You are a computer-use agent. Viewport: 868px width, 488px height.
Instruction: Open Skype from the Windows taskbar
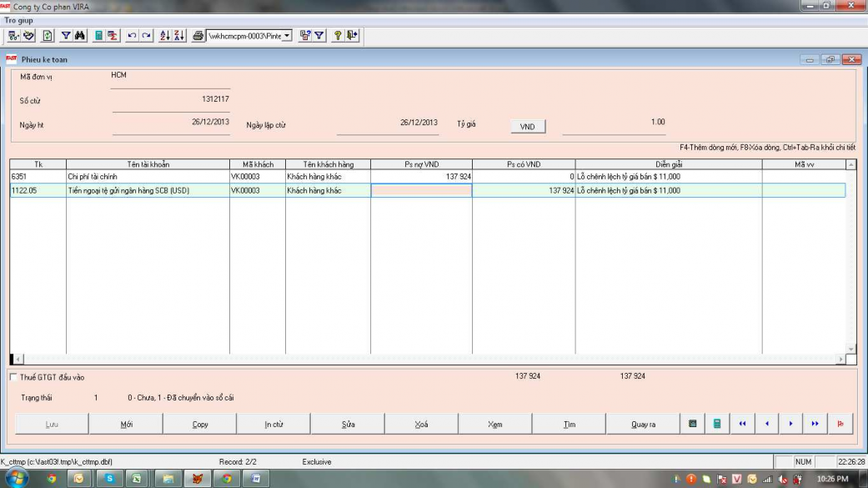tap(109, 479)
